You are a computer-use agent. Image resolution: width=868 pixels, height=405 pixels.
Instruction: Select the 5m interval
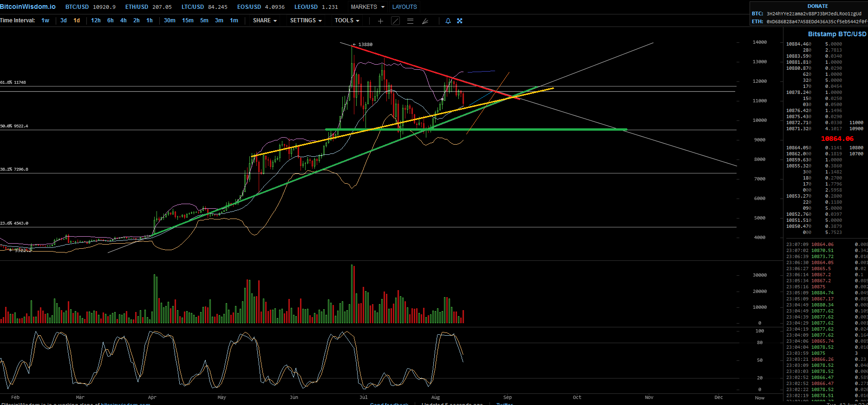coord(204,20)
